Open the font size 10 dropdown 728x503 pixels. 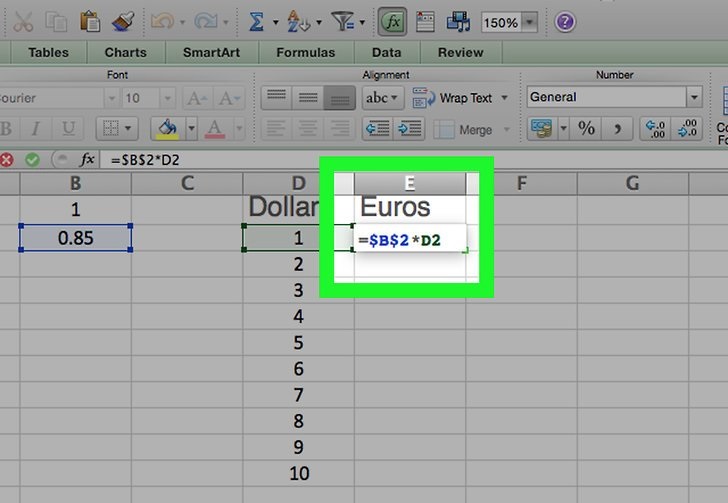coord(167,98)
